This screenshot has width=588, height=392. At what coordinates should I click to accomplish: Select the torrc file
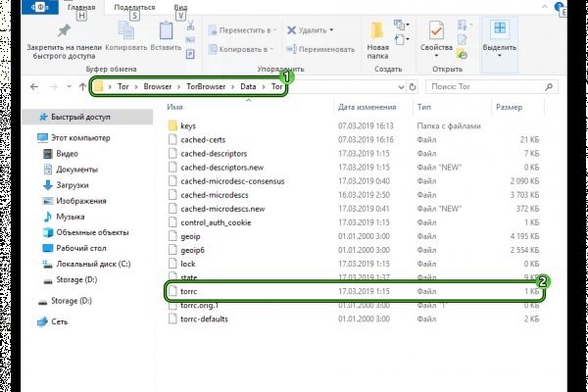point(189,291)
